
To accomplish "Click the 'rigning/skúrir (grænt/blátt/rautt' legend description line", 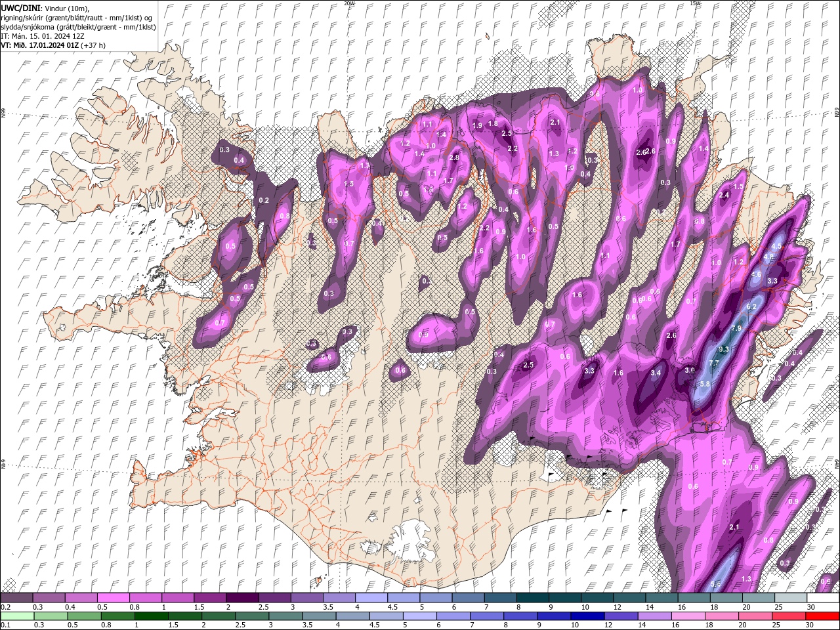I will (x=76, y=18).
